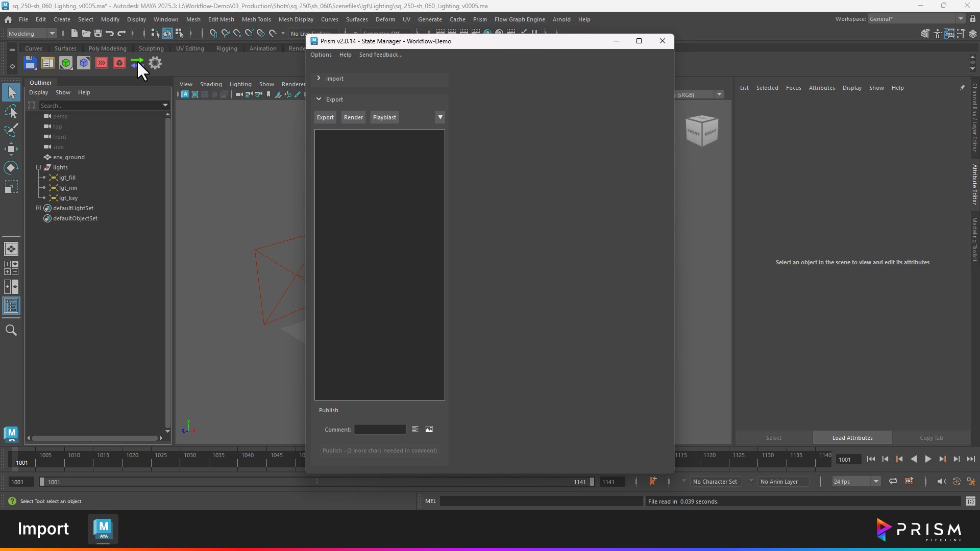
Task: Click the blue cube Prism shelf icon
Action: pyautogui.click(x=84, y=63)
